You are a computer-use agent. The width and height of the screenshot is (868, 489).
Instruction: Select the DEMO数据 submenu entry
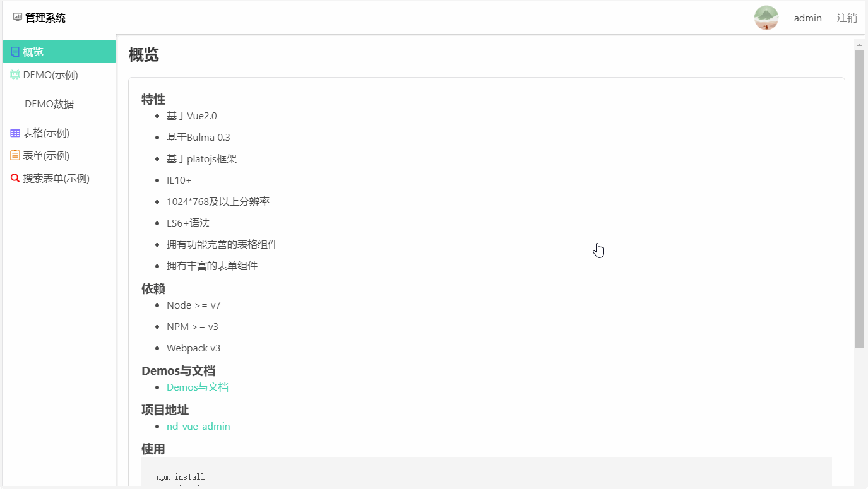(49, 103)
